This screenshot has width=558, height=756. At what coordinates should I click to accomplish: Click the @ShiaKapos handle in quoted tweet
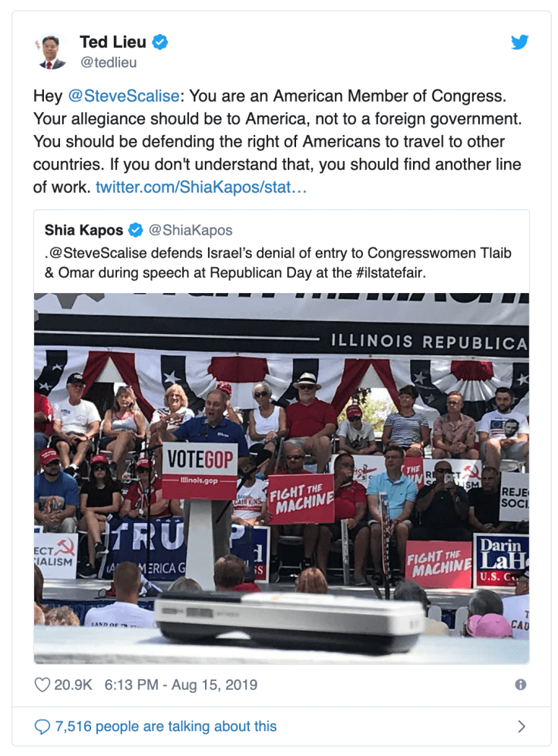pyautogui.click(x=191, y=231)
